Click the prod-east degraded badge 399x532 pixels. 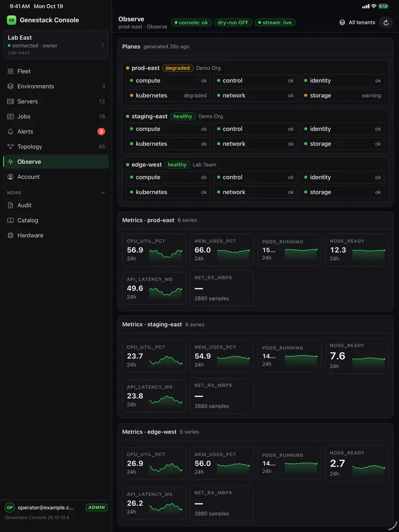177,68
